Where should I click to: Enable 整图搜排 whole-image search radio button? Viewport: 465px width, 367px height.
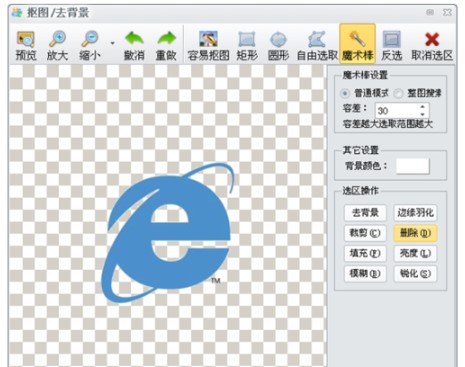[398, 93]
